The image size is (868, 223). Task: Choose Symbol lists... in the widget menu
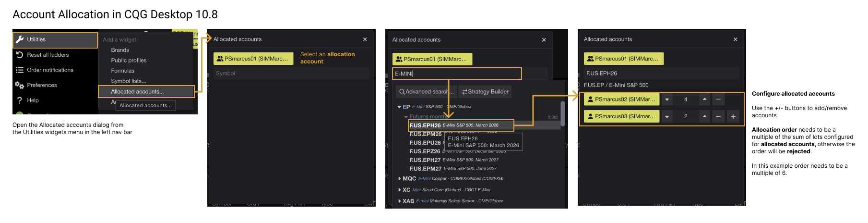pos(129,81)
